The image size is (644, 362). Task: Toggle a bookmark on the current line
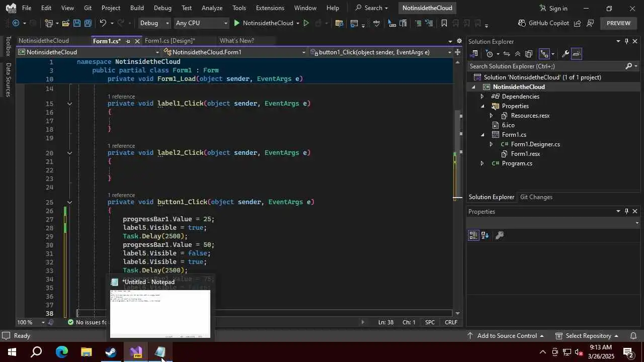[444, 23]
